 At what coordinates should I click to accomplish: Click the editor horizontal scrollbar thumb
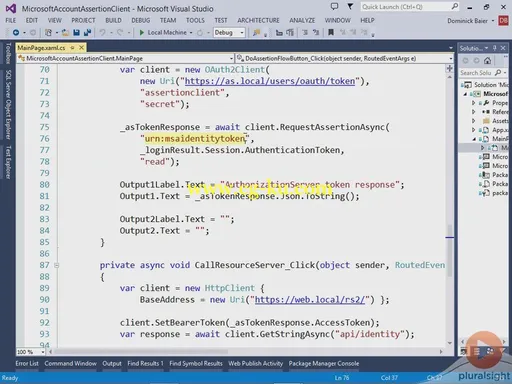(x=141, y=352)
